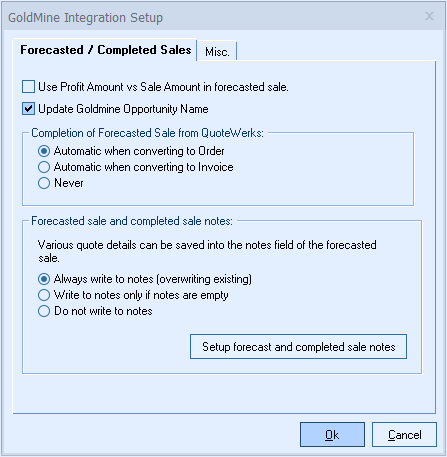Pick Do not write to notes radio
Viewport: 447px width, 457px height.
[x=44, y=311]
